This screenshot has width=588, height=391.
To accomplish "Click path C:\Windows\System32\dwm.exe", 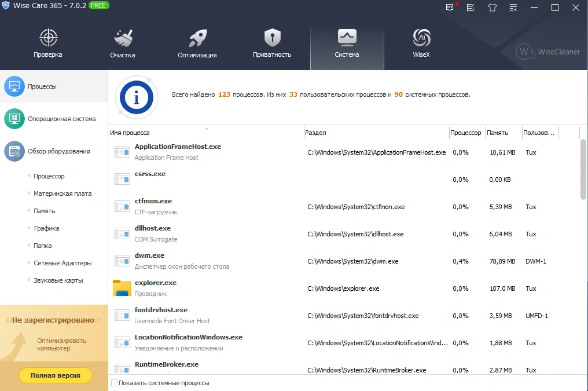I will [353, 261].
